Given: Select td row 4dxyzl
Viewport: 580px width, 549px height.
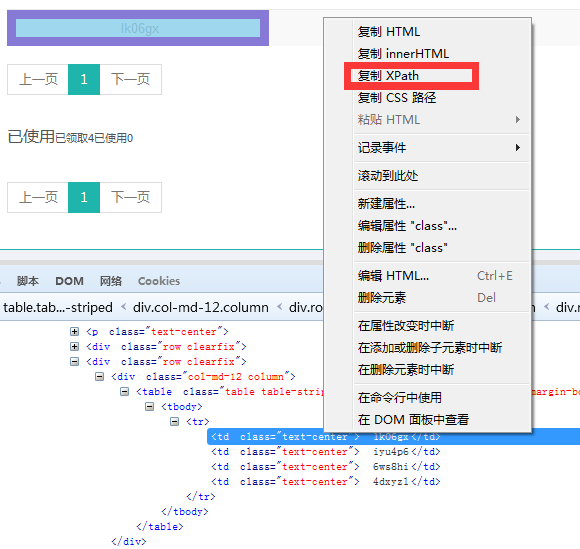Looking at the screenshot, I should [x=326, y=482].
